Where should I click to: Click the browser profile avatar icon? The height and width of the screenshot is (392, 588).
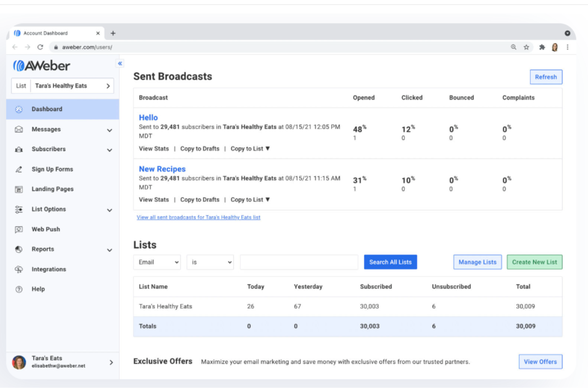coord(555,47)
